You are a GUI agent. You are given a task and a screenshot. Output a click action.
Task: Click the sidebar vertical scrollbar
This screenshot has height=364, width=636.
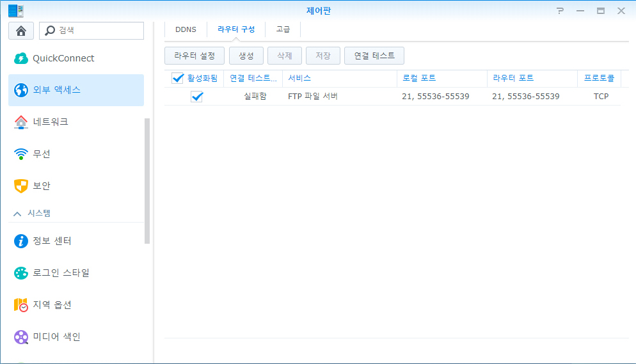147,181
